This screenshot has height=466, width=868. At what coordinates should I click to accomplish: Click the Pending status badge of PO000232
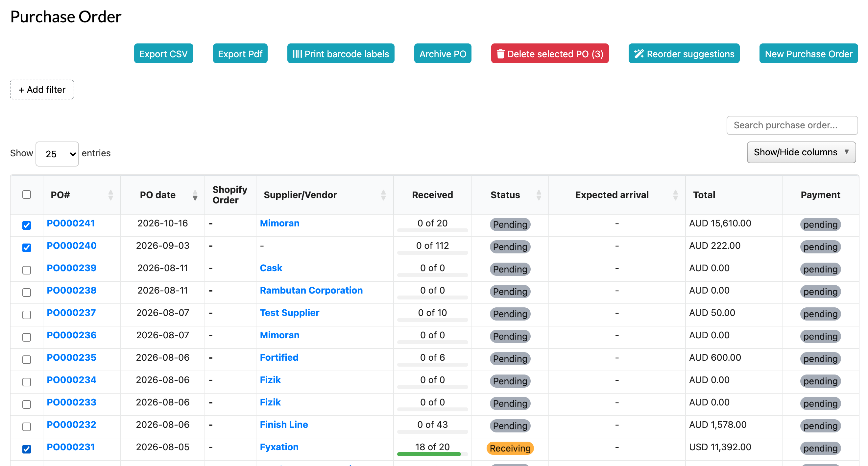510,426
